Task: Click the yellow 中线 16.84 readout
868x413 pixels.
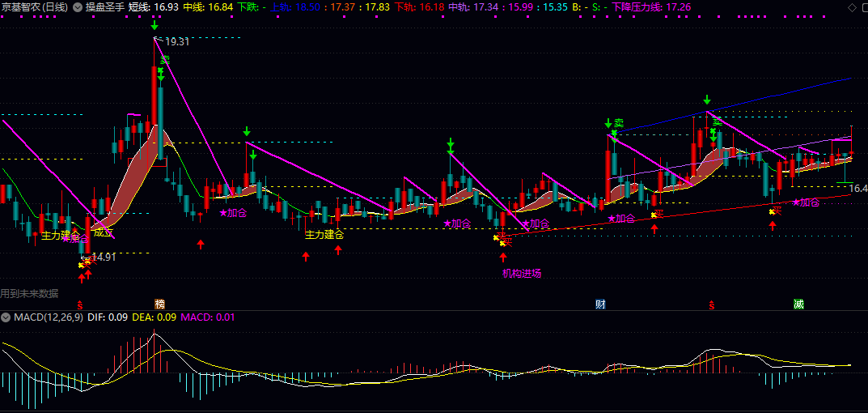Action: coord(208,7)
